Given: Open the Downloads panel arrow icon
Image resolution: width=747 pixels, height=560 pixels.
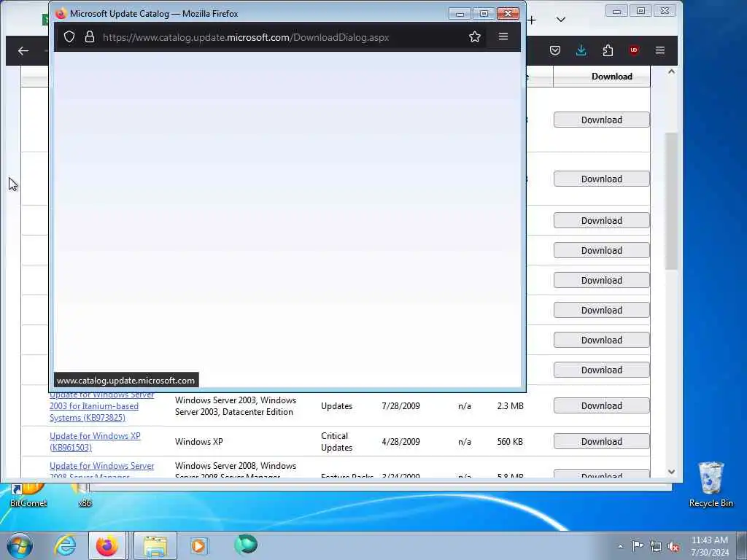Looking at the screenshot, I should pos(581,50).
